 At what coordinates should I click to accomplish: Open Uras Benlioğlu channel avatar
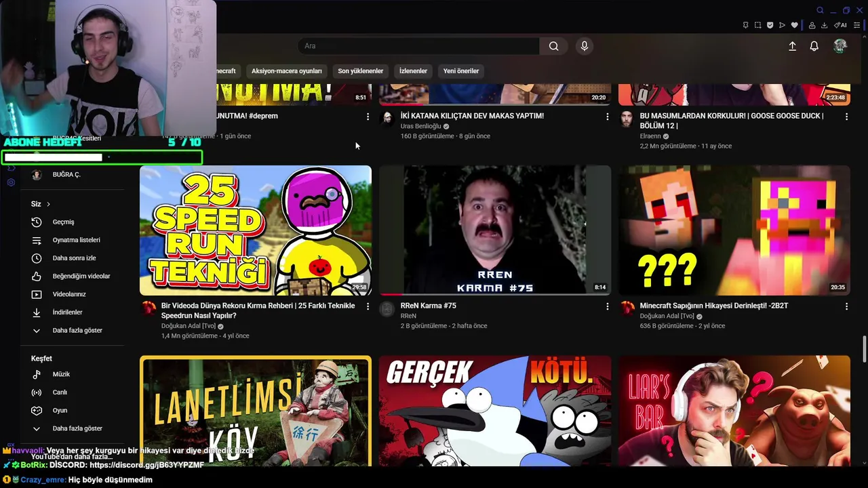tap(387, 119)
